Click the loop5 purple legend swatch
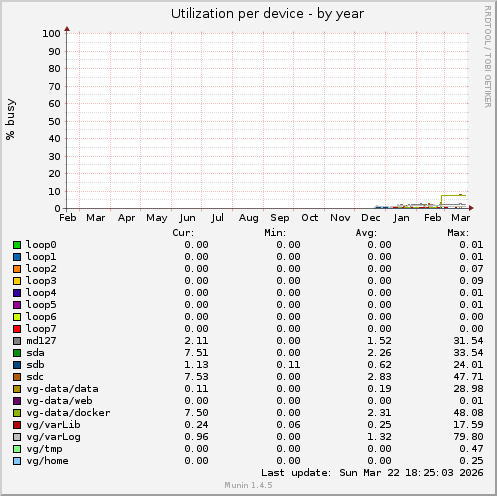This screenshot has width=497, height=496. pyautogui.click(x=17, y=305)
